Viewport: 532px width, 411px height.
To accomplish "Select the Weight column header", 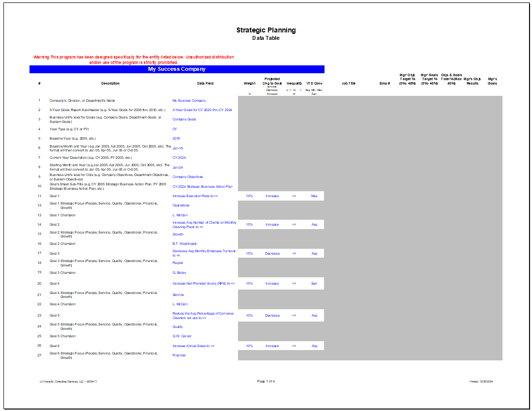I will click(250, 83).
